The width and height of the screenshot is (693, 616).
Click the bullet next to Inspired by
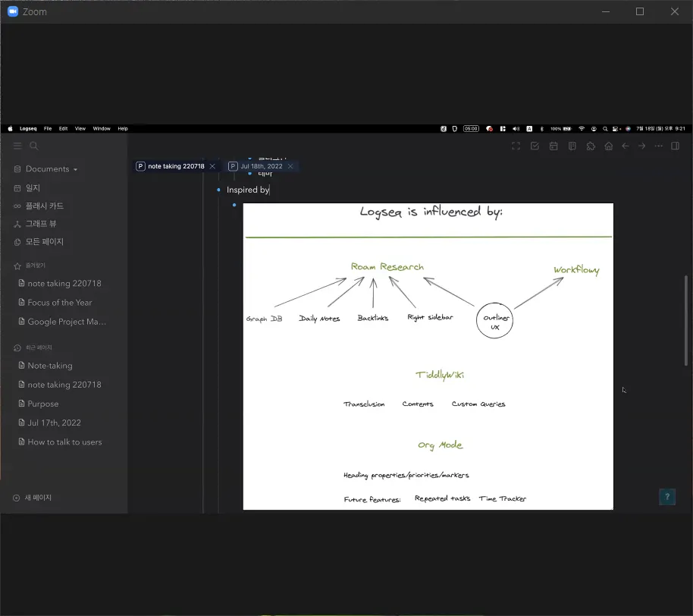point(218,190)
